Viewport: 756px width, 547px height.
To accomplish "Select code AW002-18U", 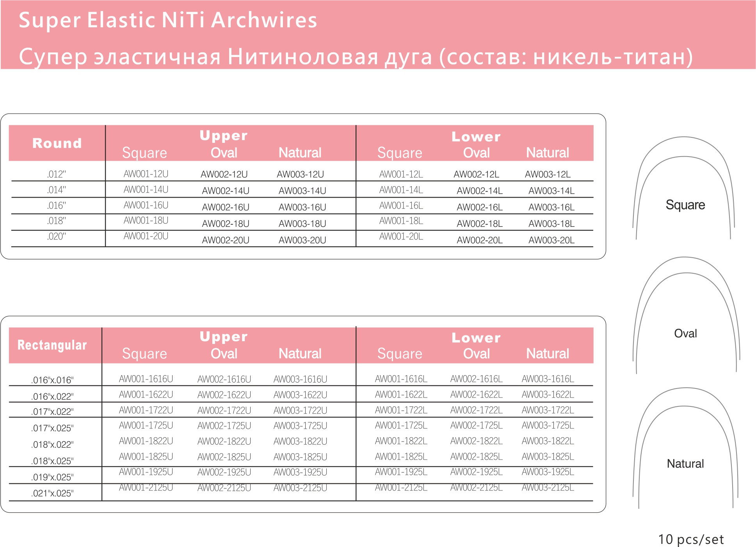I will pyautogui.click(x=226, y=223).
